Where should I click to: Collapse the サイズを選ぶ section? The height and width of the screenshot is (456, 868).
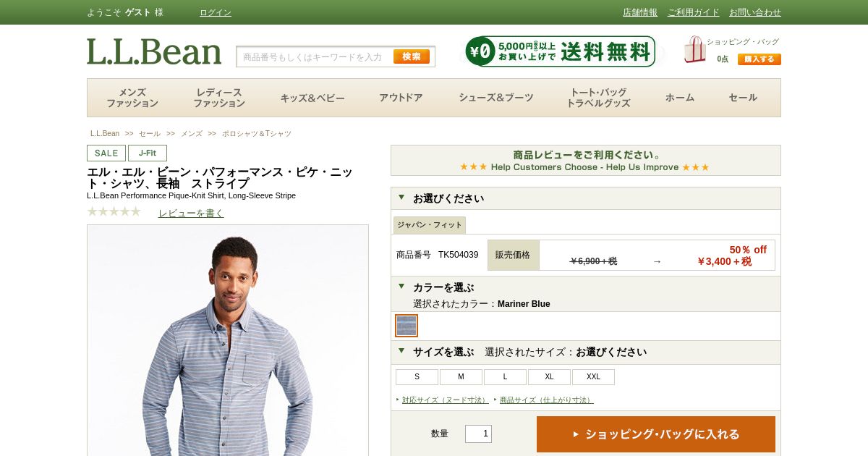[401, 350]
